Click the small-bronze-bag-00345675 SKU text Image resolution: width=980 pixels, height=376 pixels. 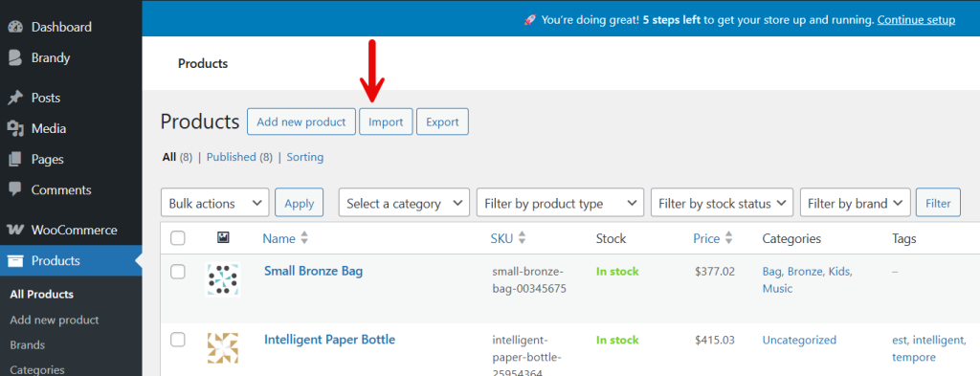pyautogui.click(x=529, y=280)
